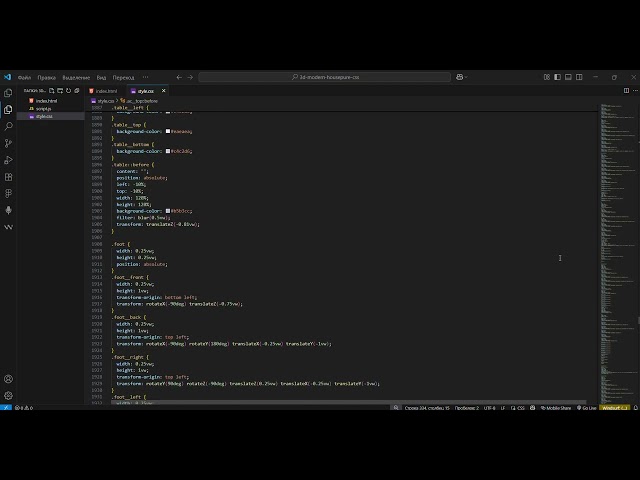640x480 pixels.
Task: Click the .table::before background color swatch
Action: pos(168,211)
